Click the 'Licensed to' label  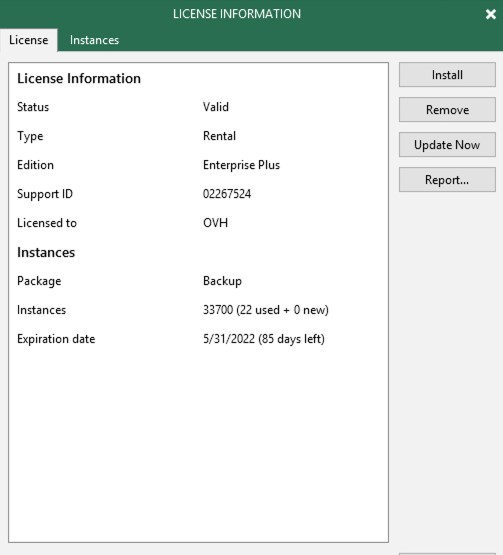click(x=47, y=223)
